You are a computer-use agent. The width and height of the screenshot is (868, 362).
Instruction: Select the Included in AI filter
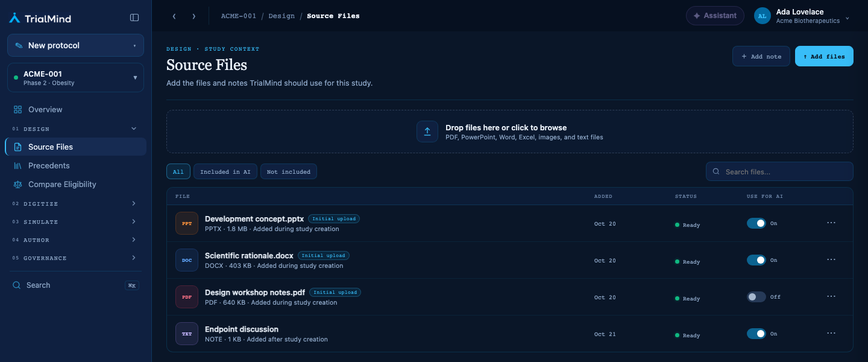pyautogui.click(x=225, y=172)
